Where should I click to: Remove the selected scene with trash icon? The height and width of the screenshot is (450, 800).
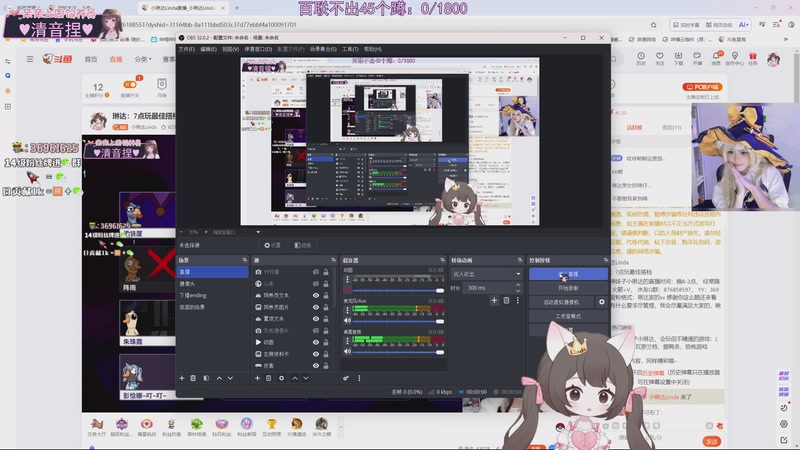click(x=193, y=378)
